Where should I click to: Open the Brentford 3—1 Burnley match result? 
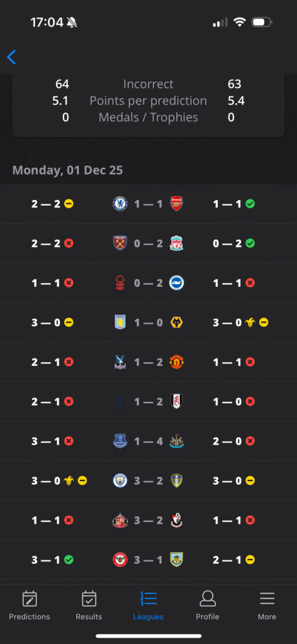click(x=148, y=560)
